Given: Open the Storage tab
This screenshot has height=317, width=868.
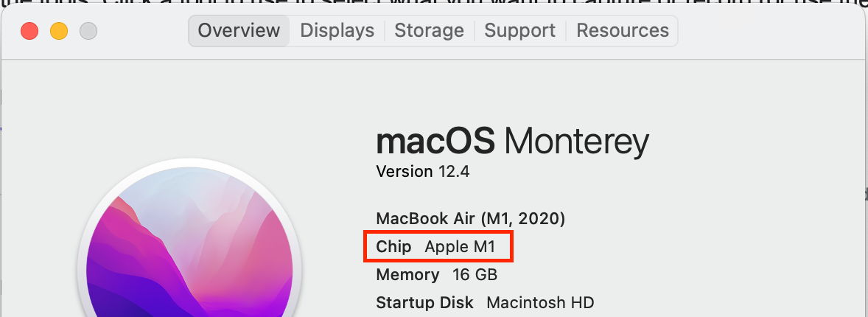Looking at the screenshot, I should pyautogui.click(x=429, y=30).
